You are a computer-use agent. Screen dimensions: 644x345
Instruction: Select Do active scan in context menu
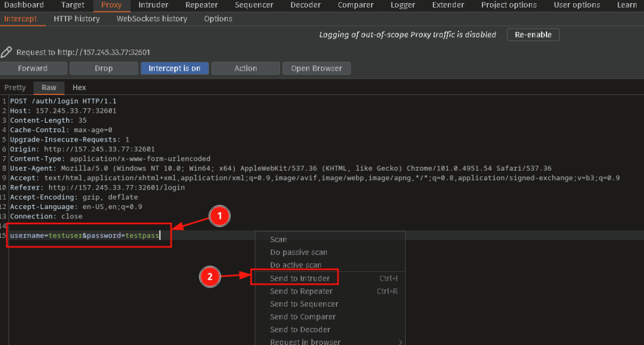[296, 265]
